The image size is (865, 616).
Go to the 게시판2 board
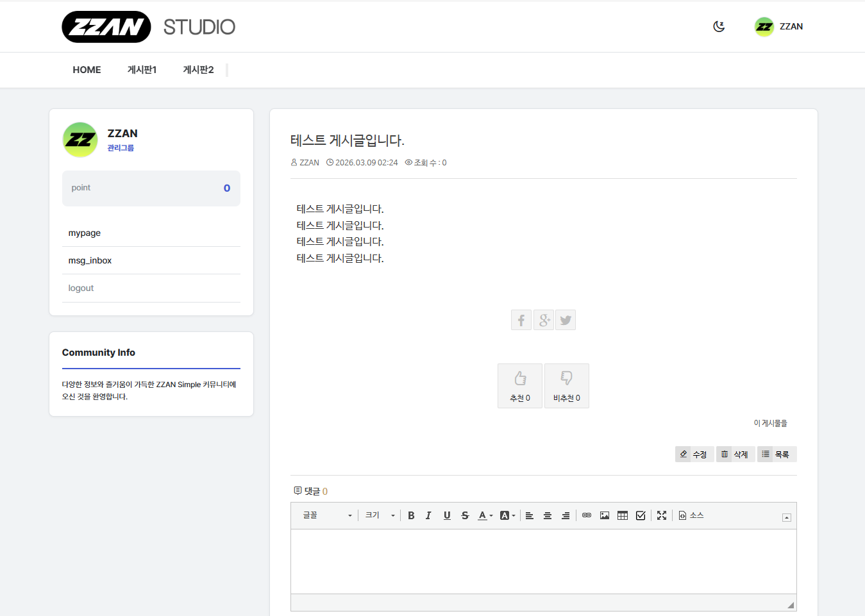pyautogui.click(x=198, y=70)
